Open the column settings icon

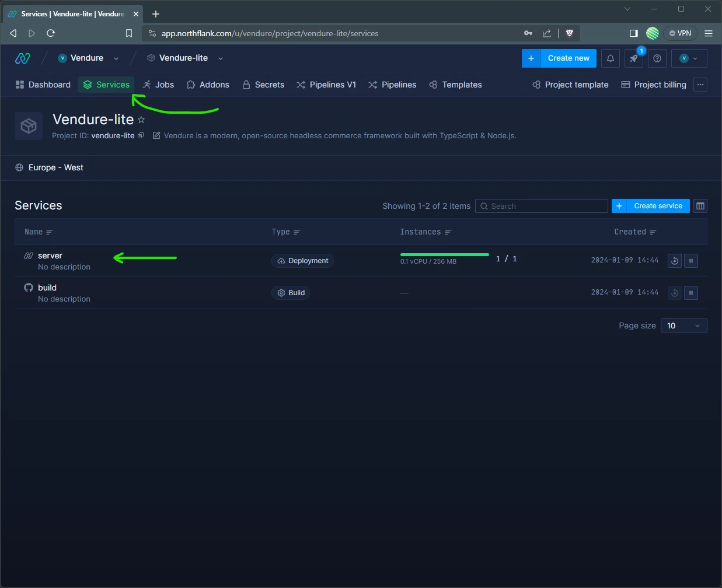click(x=700, y=206)
